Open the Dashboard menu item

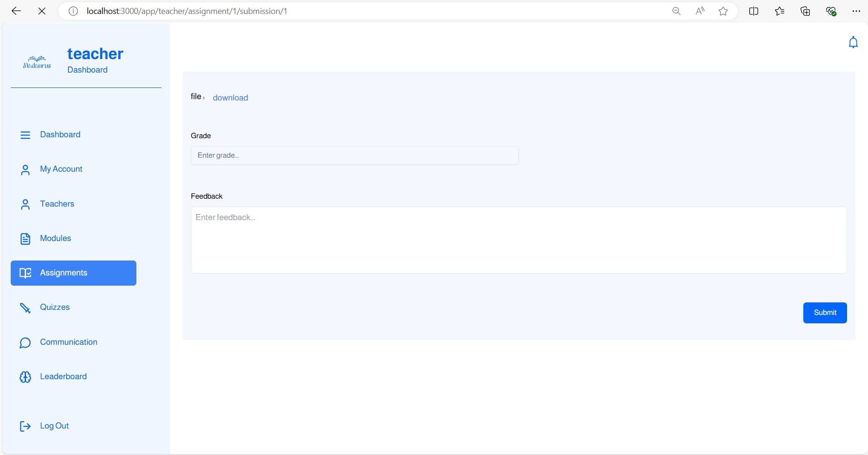(x=60, y=134)
